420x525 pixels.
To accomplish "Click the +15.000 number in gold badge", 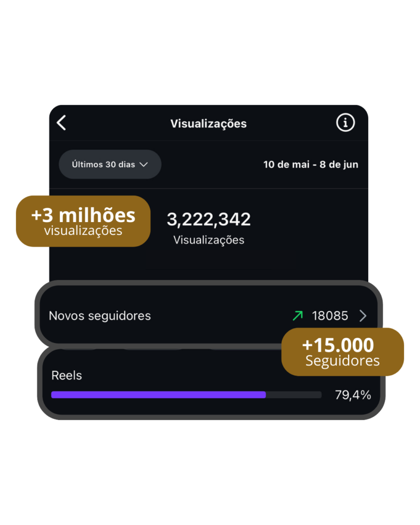I will tap(338, 345).
